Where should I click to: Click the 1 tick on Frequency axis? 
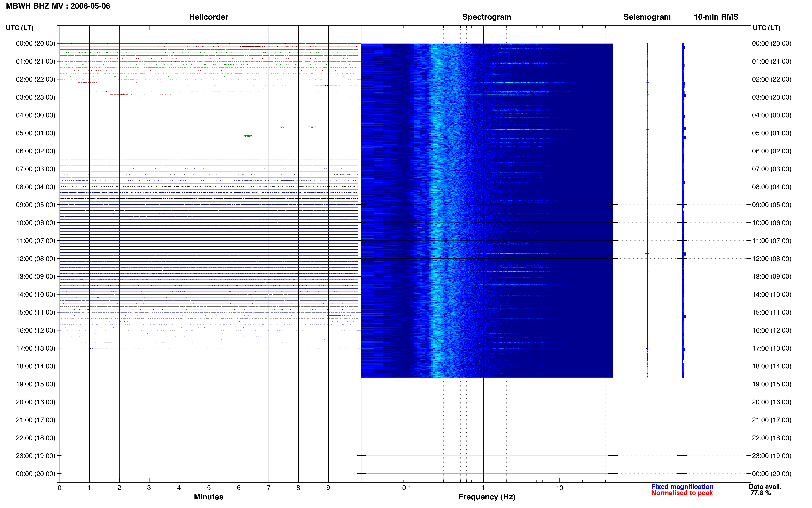pyautogui.click(x=483, y=488)
